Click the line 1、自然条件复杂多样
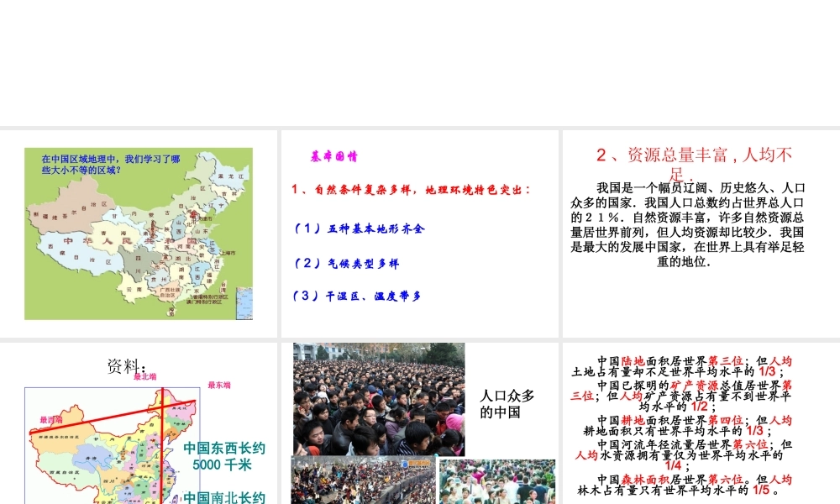The width and height of the screenshot is (840, 504). tap(411, 190)
